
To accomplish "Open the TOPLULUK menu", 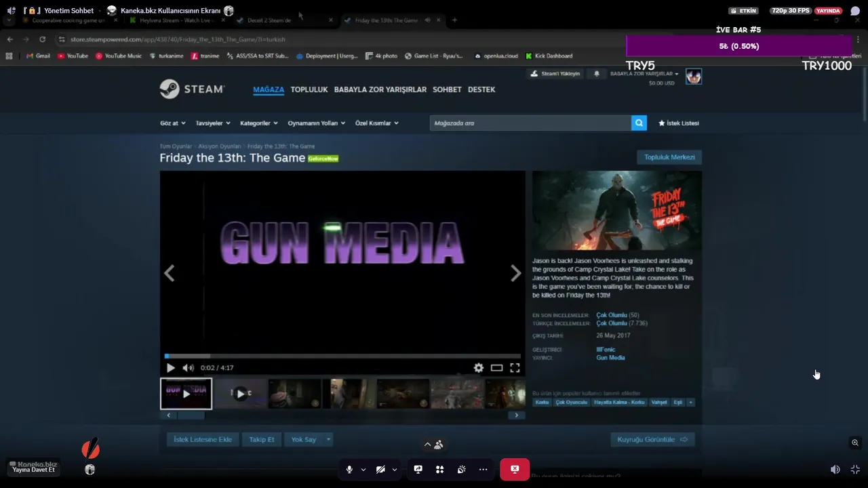I will (309, 89).
